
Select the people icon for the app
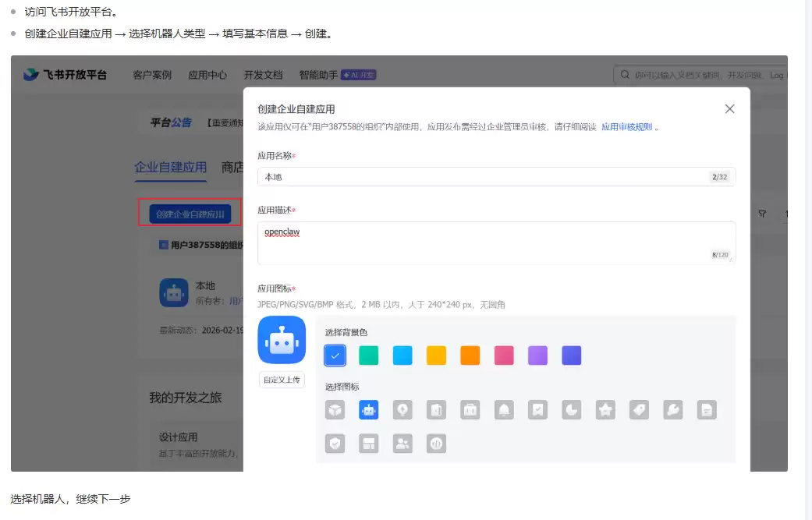402,444
